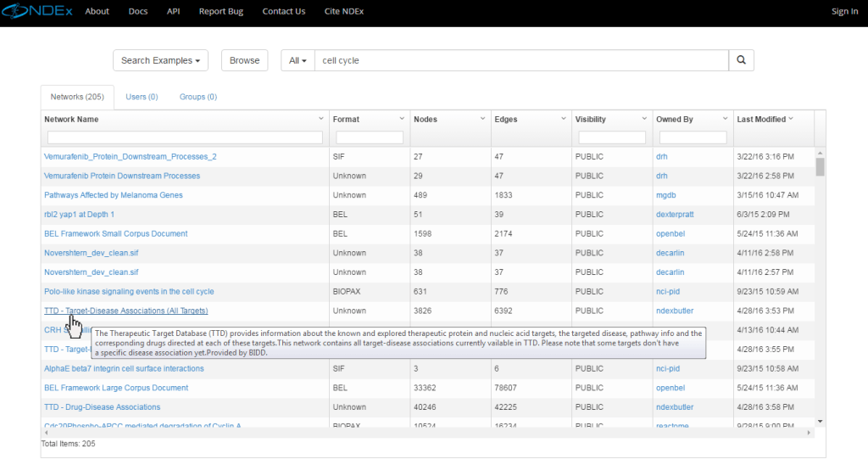The width and height of the screenshot is (868, 476).
Task: Open the API link
Action: pos(173,11)
